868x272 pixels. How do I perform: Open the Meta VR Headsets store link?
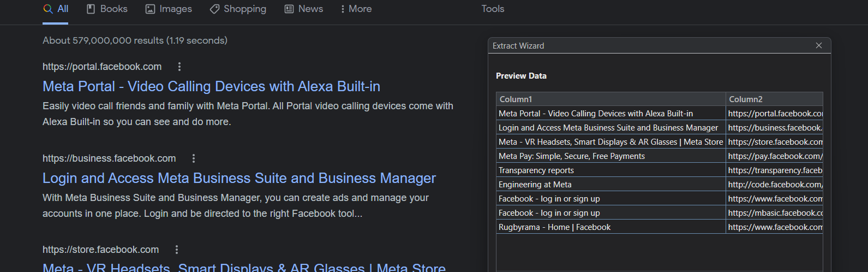tap(244, 267)
